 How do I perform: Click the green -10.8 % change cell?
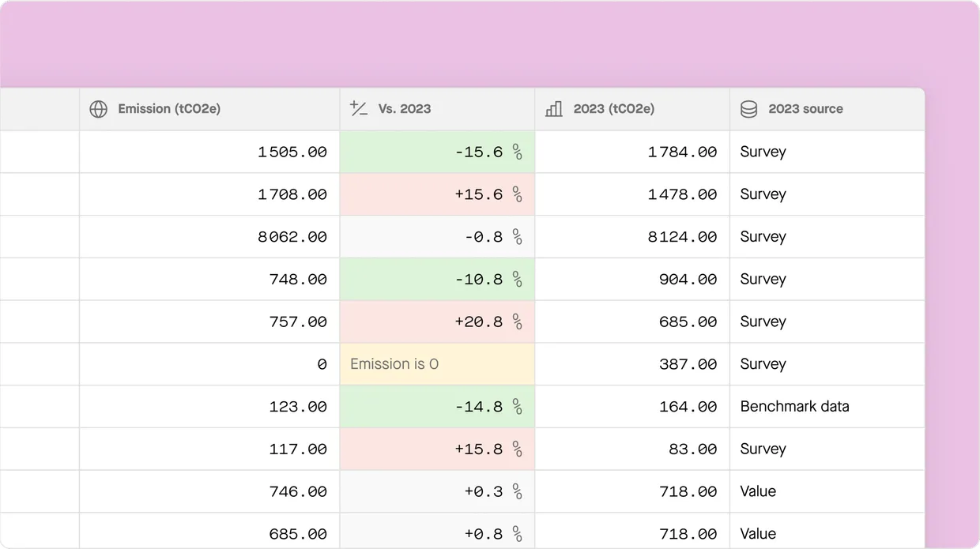[x=437, y=279]
